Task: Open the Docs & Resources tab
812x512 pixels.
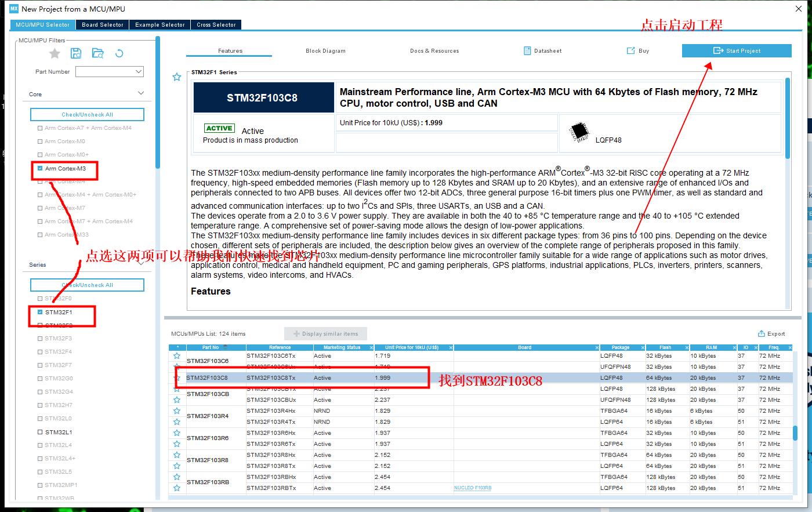Action: click(x=434, y=51)
